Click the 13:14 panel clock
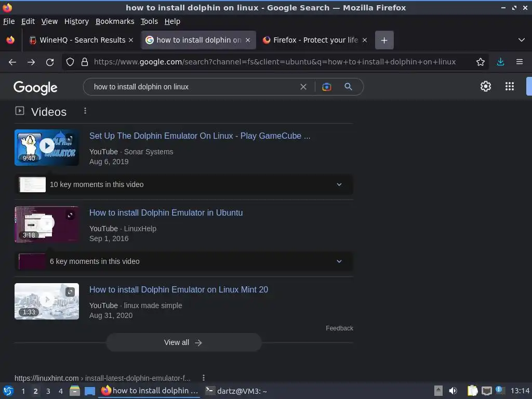 (520, 391)
